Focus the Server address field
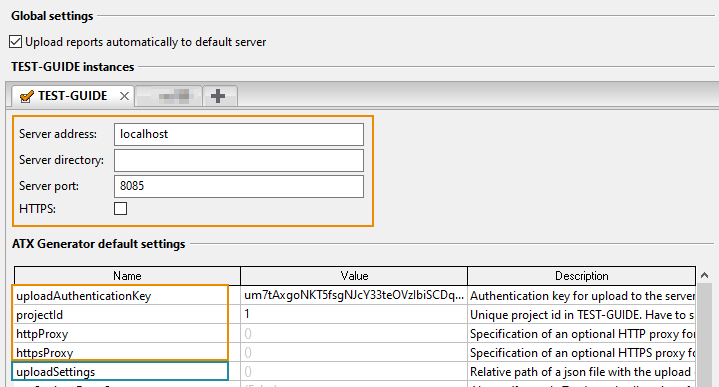Image resolution: width=719 pixels, height=387 pixels. pos(239,134)
